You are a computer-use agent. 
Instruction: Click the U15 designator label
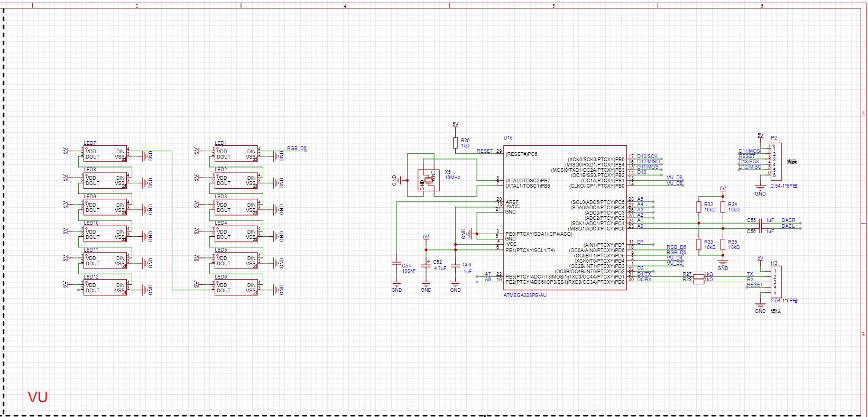click(507, 137)
